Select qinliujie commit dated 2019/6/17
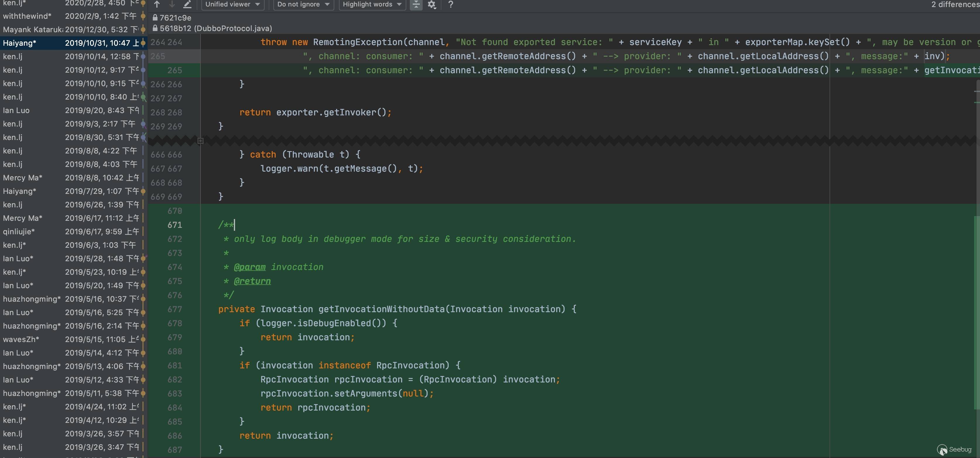Image resolution: width=980 pixels, height=458 pixels. click(x=74, y=231)
